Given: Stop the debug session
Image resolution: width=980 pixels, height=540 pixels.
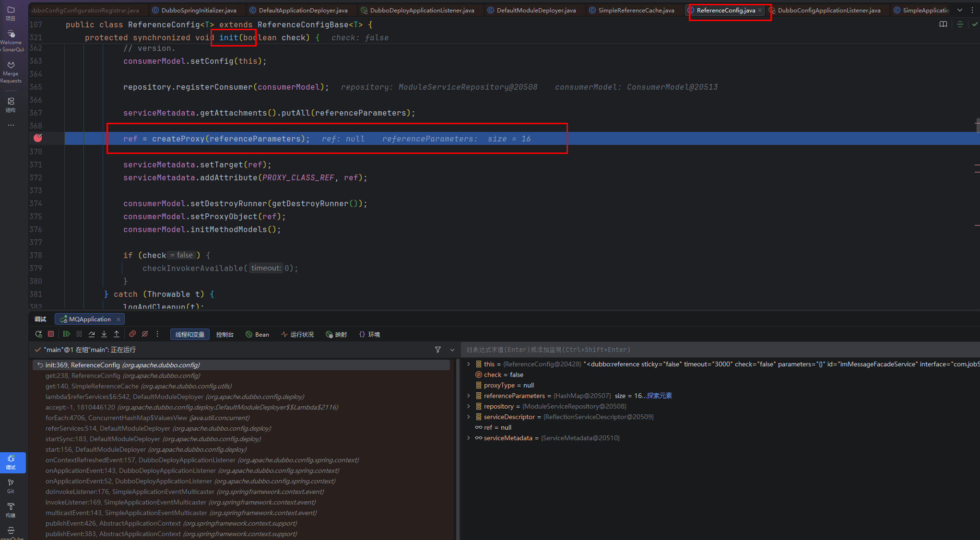Looking at the screenshot, I should [x=51, y=334].
